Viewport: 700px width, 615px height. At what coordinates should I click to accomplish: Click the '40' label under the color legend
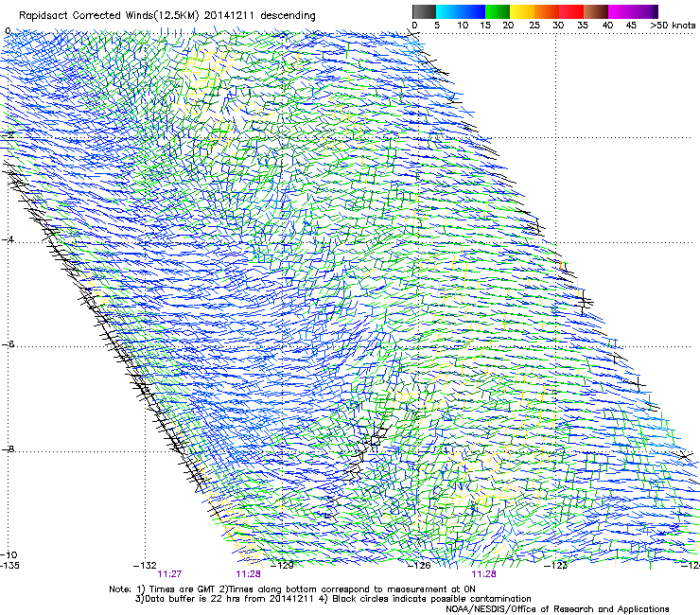[607, 26]
